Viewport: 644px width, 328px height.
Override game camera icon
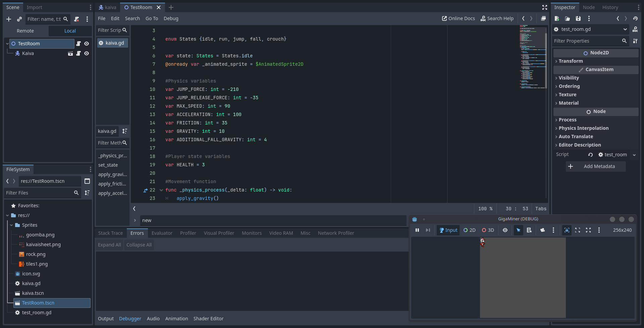pos(543,230)
